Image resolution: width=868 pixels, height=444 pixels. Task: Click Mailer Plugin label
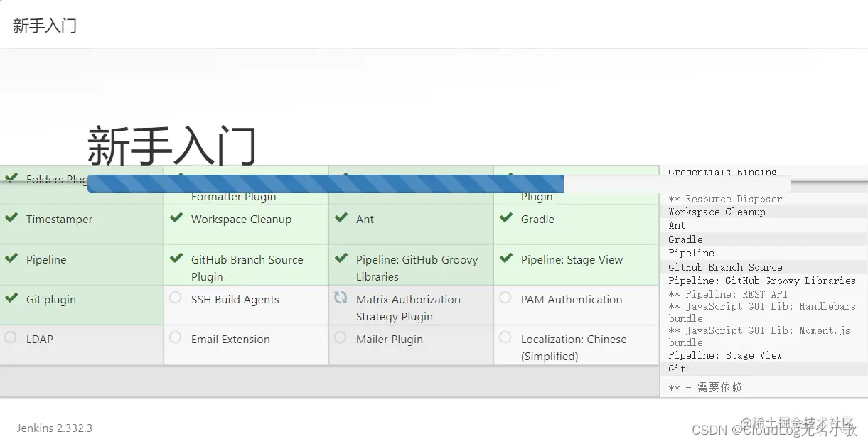(390, 340)
